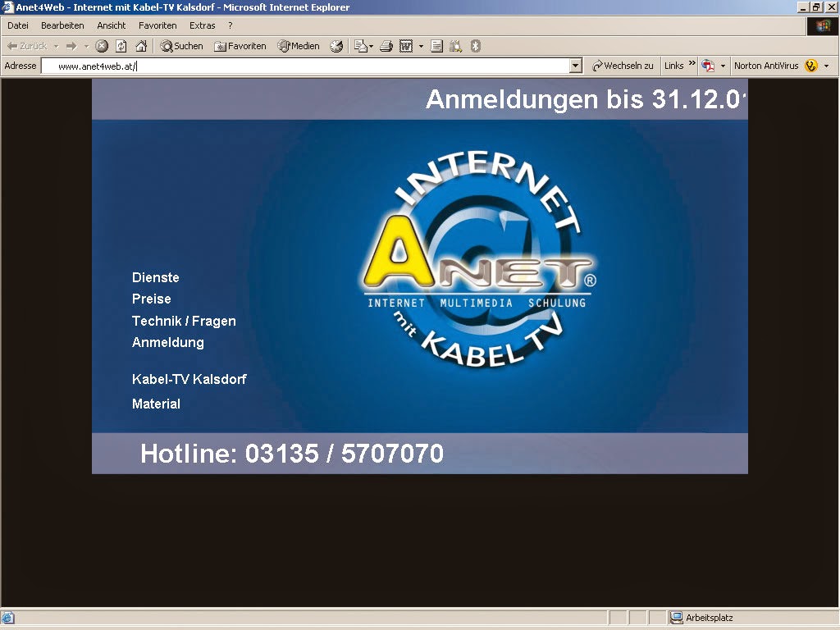The width and height of the screenshot is (840, 630).
Task: Expand the back button history dropdown
Action: pyautogui.click(x=57, y=46)
